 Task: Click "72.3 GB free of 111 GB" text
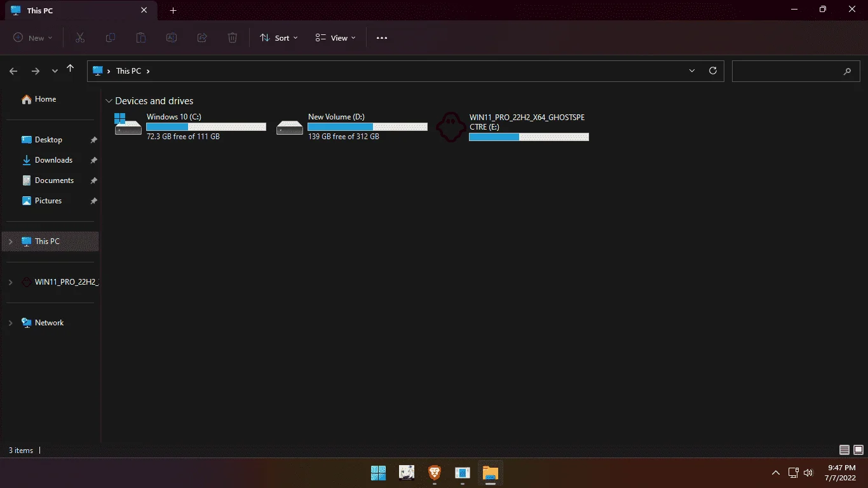pyautogui.click(x=183, y=137)
